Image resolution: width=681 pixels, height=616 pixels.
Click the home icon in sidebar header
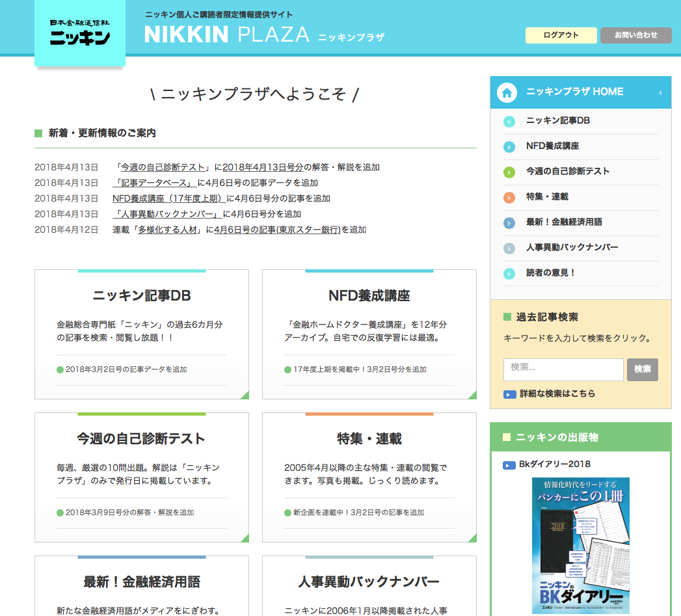coord(507,92)
